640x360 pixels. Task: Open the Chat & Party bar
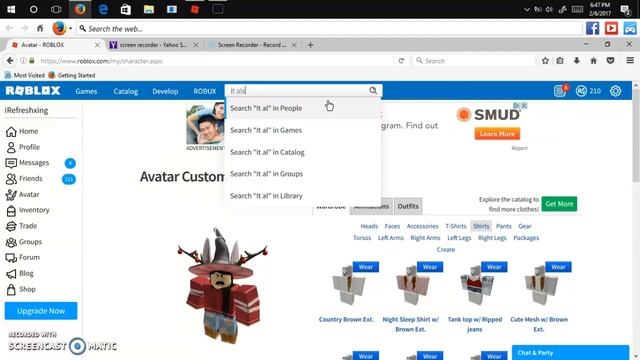coord(570,353)
